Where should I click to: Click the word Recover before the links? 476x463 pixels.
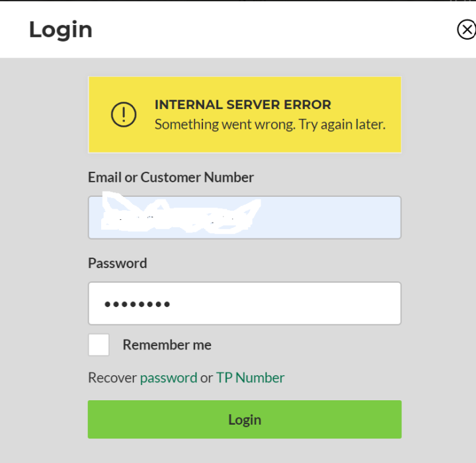click(112, 378)
